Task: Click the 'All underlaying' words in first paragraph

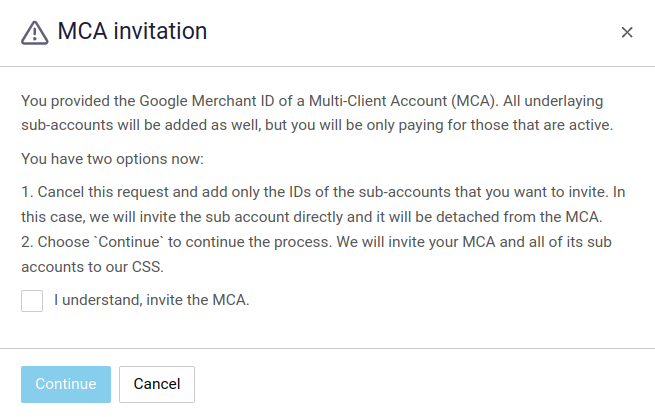Action: tap(553, 101)
